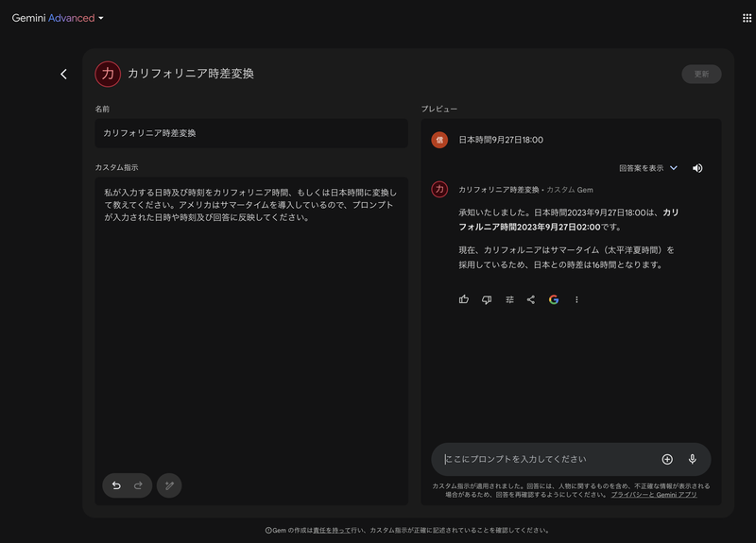Activate the microphone voice input
Image resolution: width=756 pixels, height=543 pixels.
tap(692, 459)
